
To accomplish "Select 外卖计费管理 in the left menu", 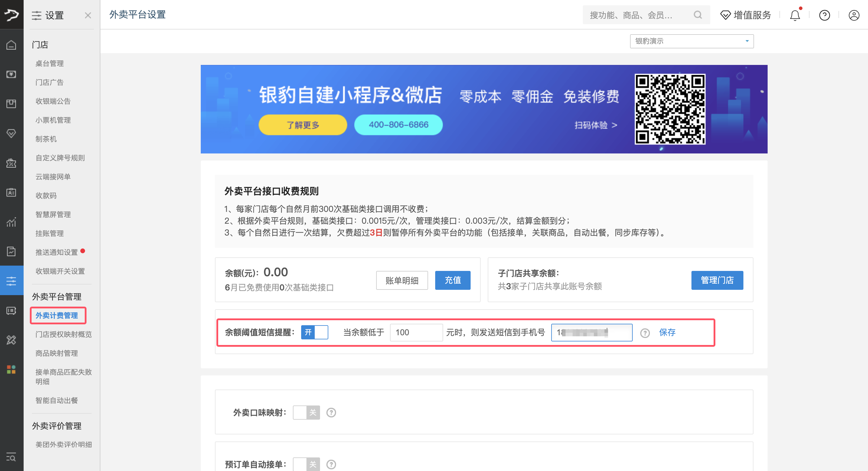I will [58, 316].
